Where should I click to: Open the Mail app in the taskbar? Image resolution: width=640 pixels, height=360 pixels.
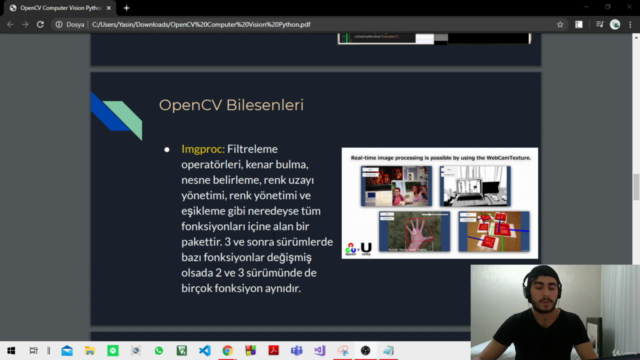pos(67,351)
